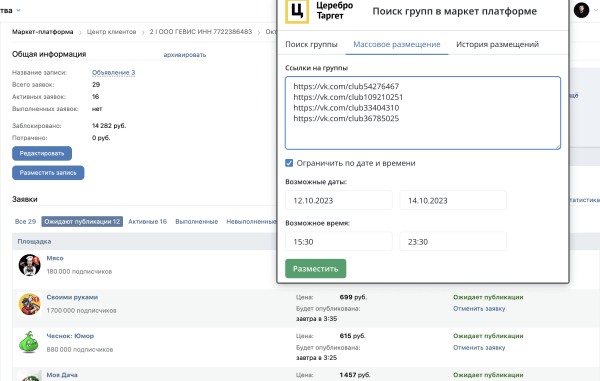The height and width of the screenshot is (381, 600).
Task: Click 1 457 руб. price value
Action: coord(355,375)
